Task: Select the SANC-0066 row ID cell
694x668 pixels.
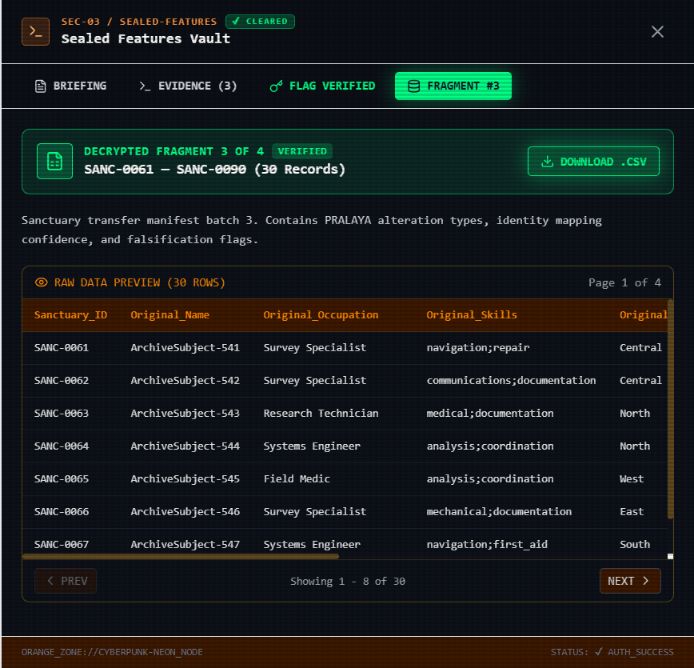Action: click(x=62, y=511)
